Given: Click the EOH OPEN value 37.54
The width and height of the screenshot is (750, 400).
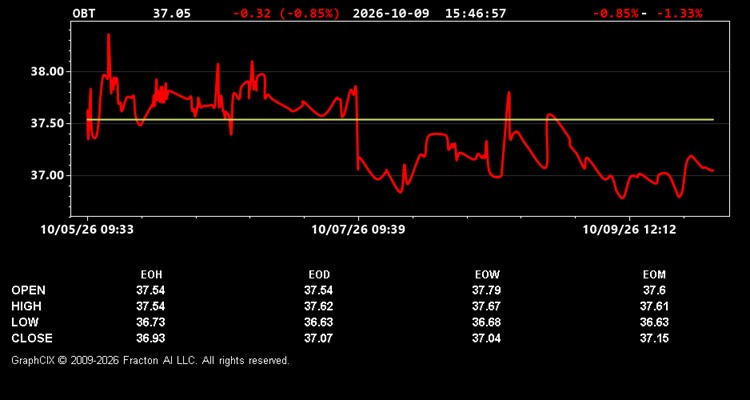Looking at the screenshot, I should point(151,290).
